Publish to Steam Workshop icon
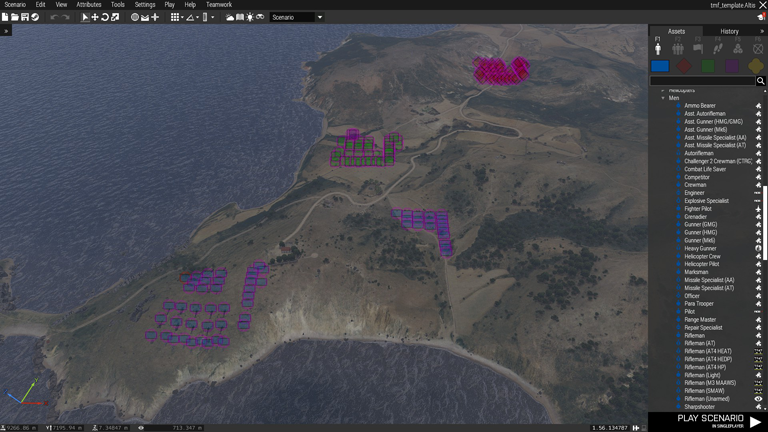Image resolution: width=768 pixels, height=432 pixels. click(35, 17)
